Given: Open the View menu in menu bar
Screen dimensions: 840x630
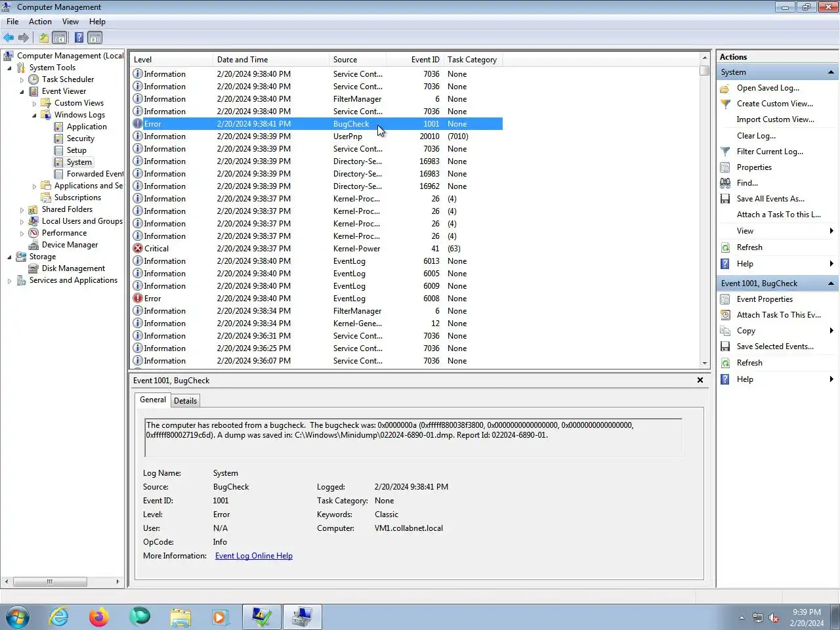Looking at the screenshot, I should click(x=70, y=22).
